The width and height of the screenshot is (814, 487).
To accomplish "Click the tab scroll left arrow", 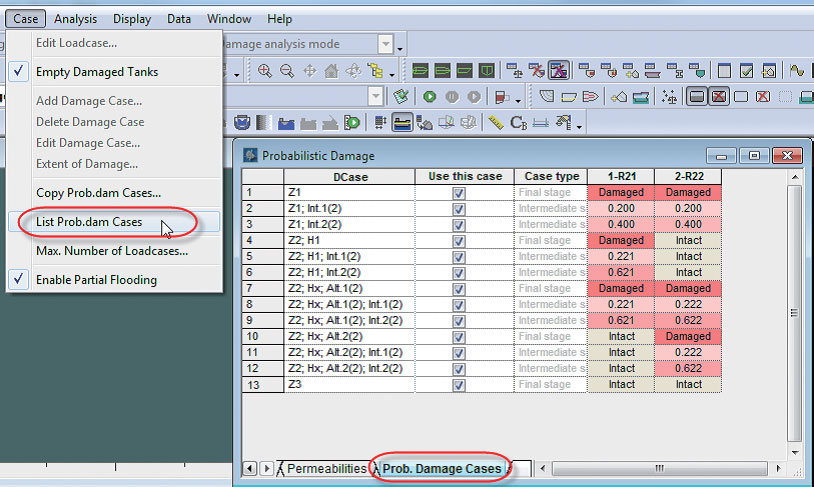I will pos(250,468).
